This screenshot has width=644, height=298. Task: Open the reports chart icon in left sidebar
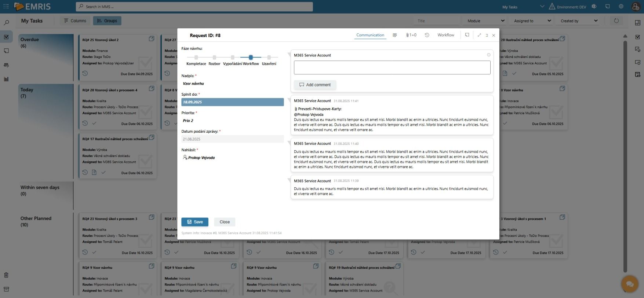tap(6, 79)
